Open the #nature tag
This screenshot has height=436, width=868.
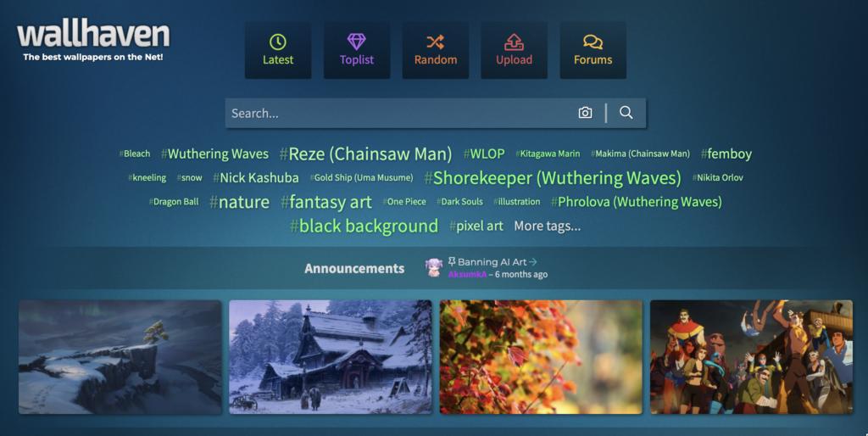click(x=239, y=202)
